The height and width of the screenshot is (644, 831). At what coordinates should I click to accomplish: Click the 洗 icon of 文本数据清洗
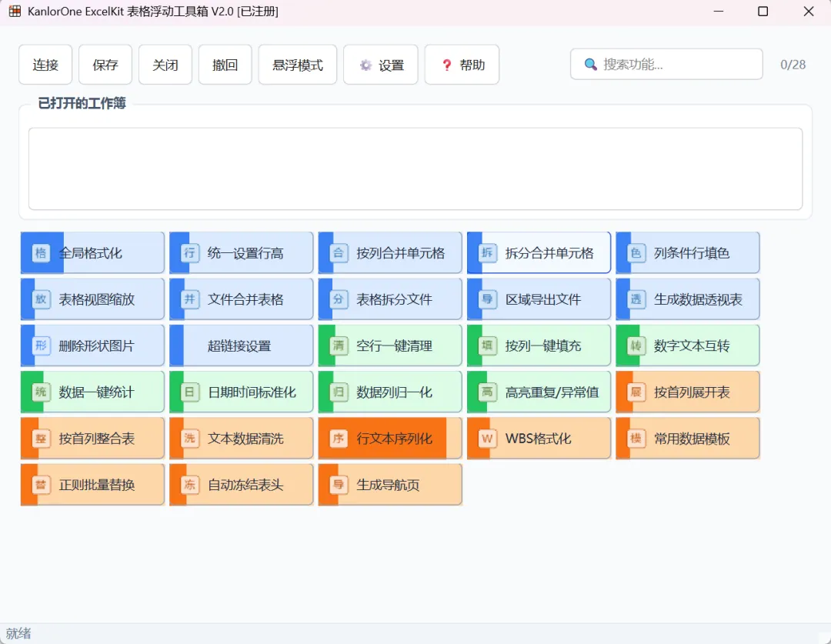click(x=190, y=439)
